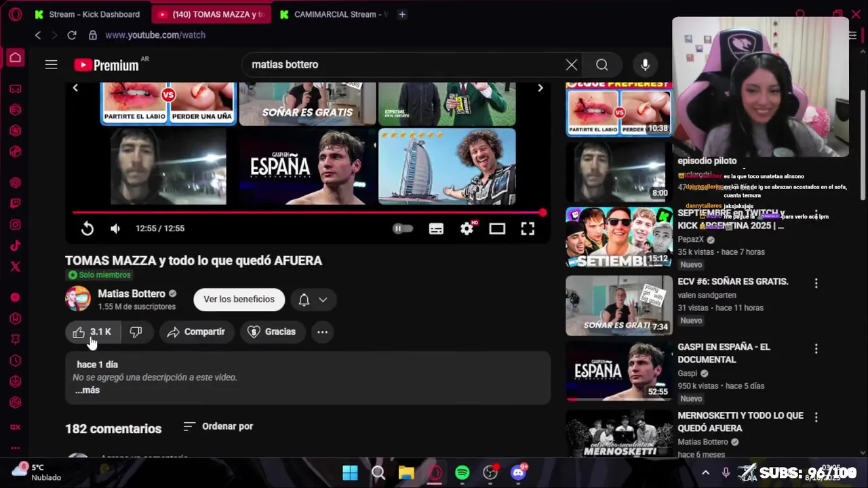Open the 182 comentarios heading

click(x=113, y=429)
